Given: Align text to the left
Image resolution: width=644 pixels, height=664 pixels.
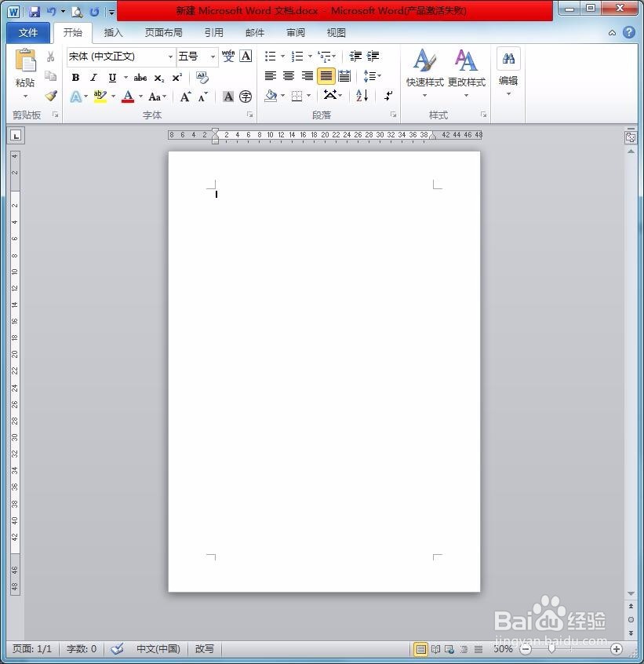Looking at the screenshot, I should [271, 76].
